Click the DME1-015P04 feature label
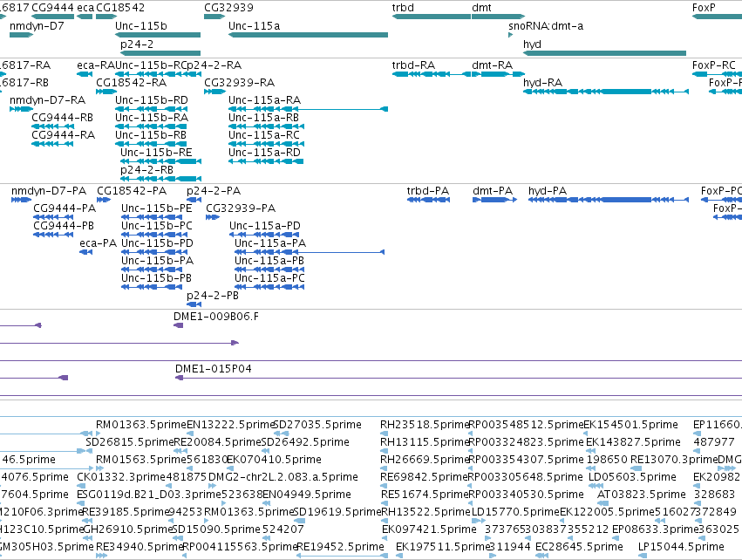 [213, 369]
